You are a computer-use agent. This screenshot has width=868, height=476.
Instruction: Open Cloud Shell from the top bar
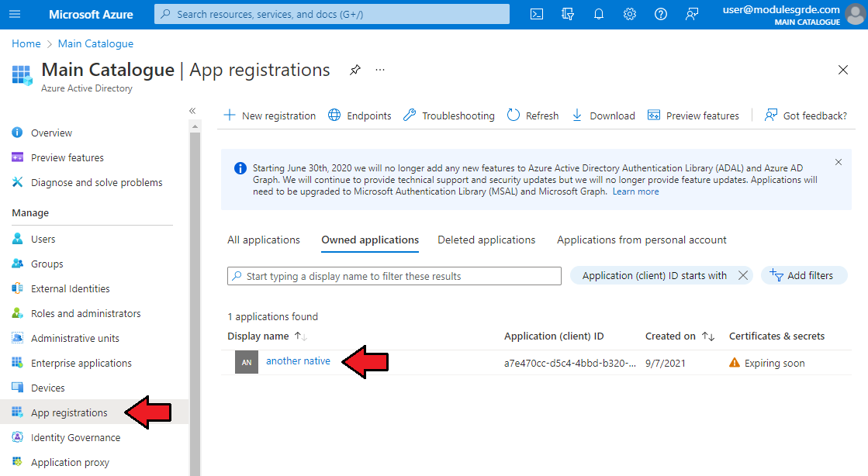pos(537,14)
